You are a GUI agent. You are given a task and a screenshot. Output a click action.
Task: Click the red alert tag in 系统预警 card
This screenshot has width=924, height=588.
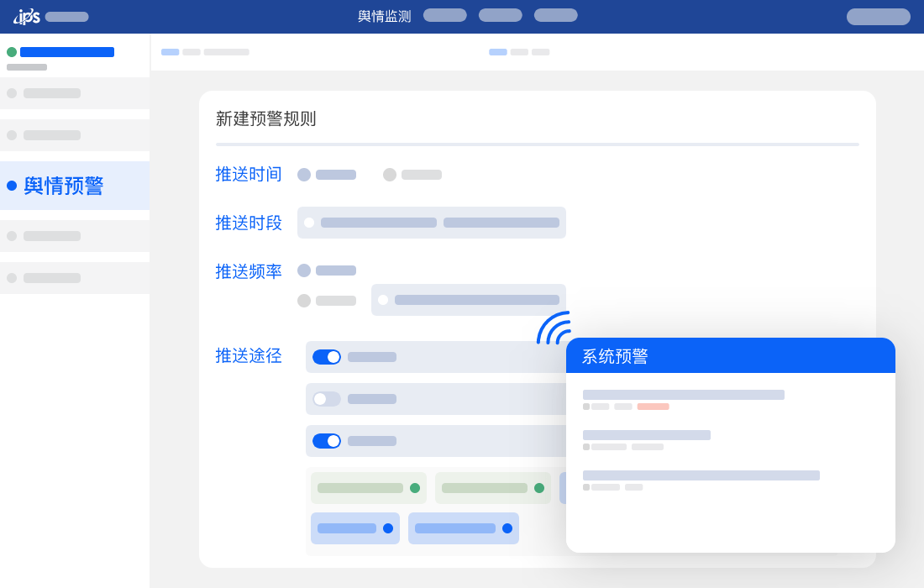tap(654, 407)
